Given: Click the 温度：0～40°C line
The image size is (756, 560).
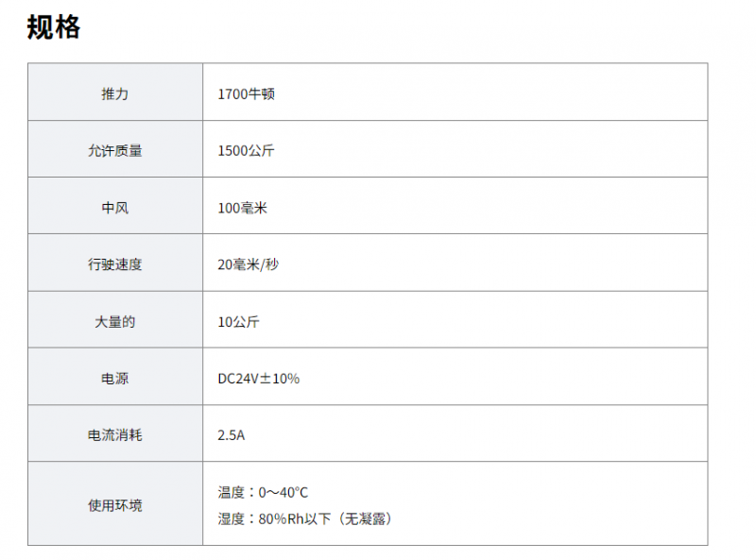Looking at the screenshot, I should (x=263, y=492).
